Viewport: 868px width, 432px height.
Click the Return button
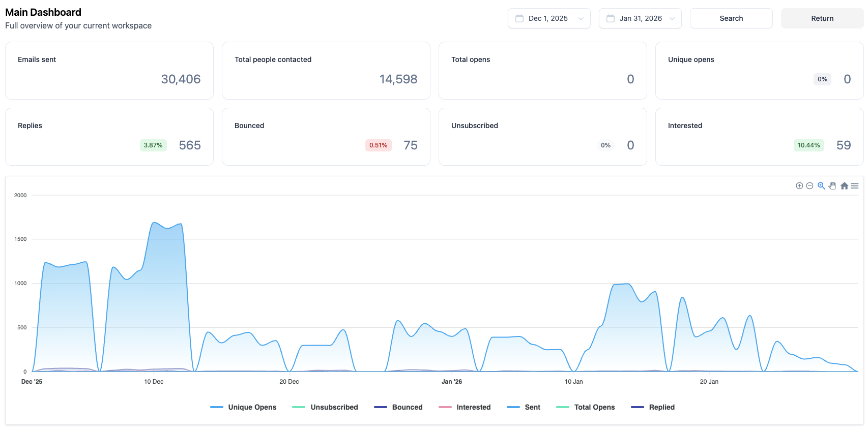pos(822,18)
